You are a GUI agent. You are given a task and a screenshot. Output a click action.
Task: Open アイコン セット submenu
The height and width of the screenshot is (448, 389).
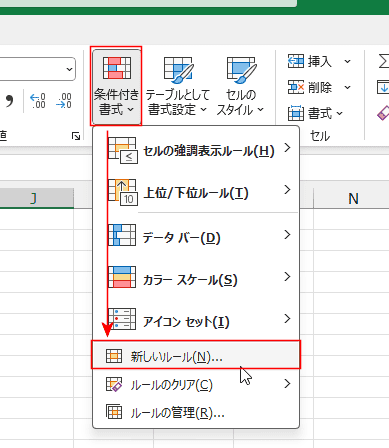[x=196, y=321]
